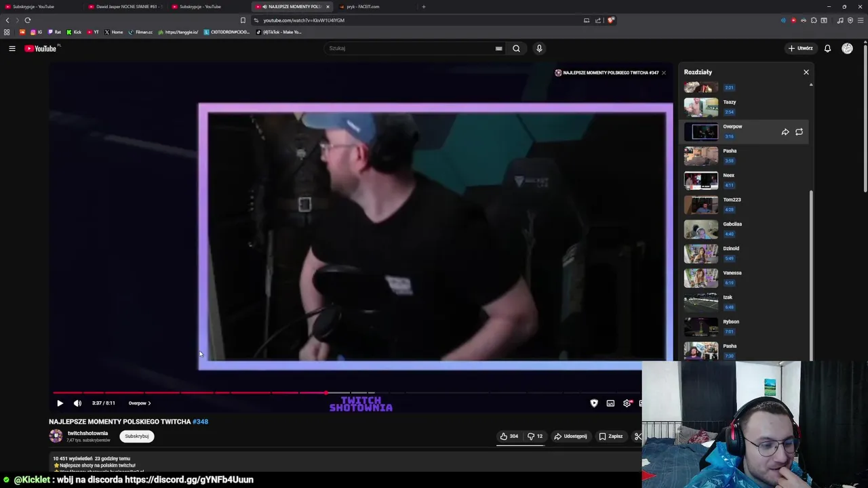868x488 pixels.
Task: Open the browser main menu
Action: (861, 20)
